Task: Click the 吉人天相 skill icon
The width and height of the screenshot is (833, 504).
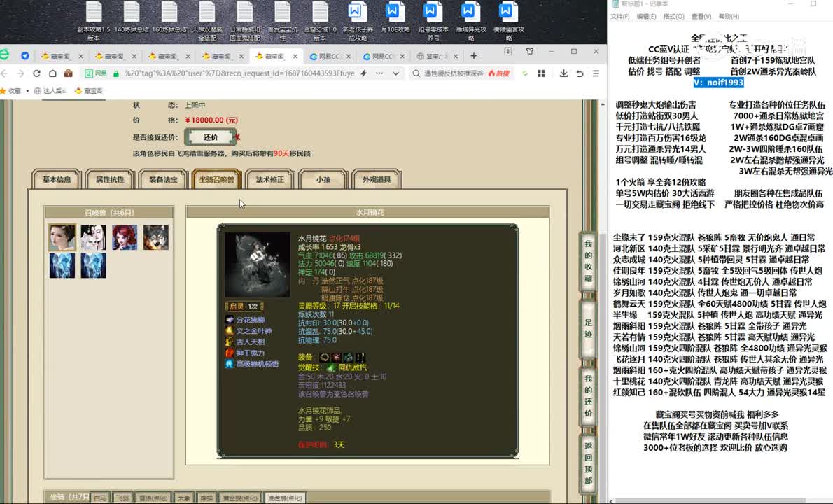Action: (229, 342)
